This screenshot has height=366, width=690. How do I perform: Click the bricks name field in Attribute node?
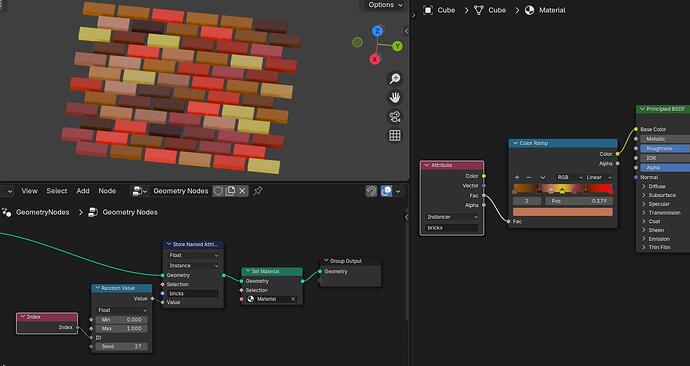[452, 228]
